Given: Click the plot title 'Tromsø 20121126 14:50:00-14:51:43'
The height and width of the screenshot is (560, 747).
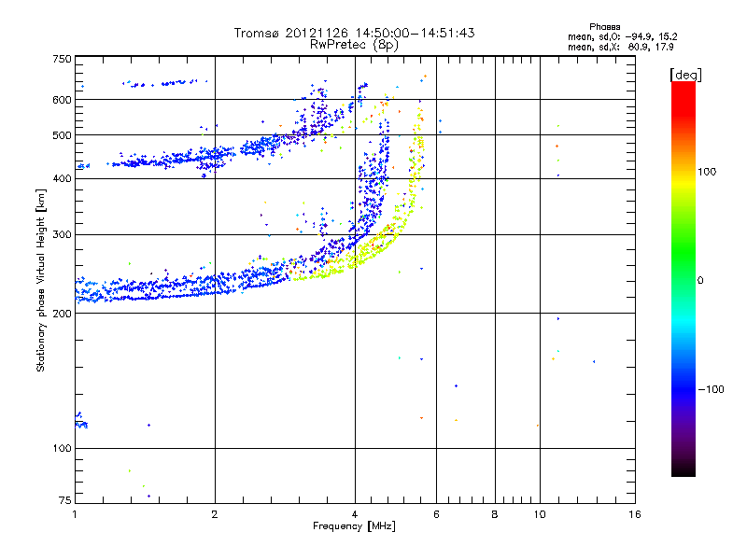Looking at the screenshot, I should [354, 33].
